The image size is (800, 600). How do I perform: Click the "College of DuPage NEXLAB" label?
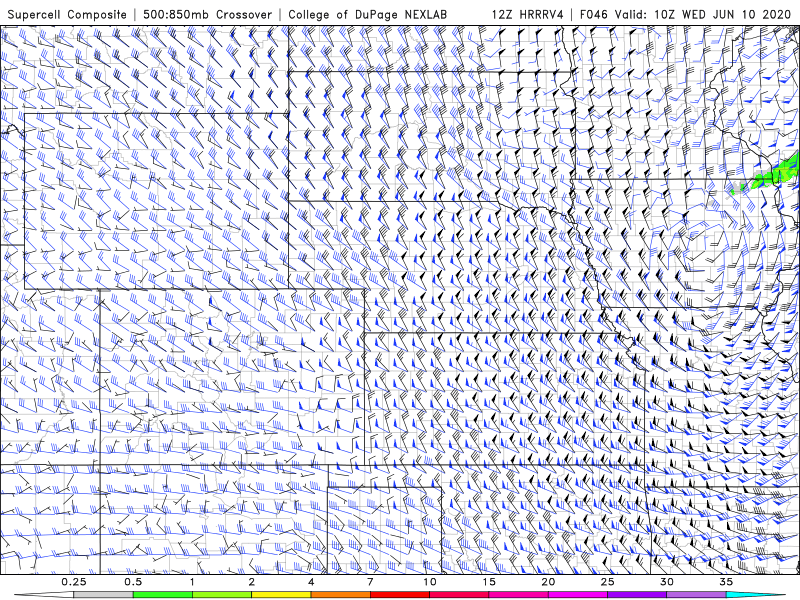coord(367,14)
